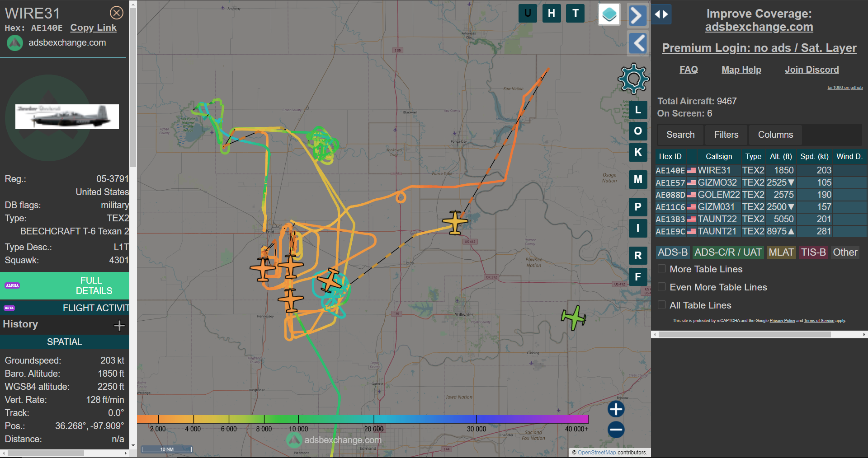This screenshot has height=458, width=868.
Task: Select the green aircraft icon on map
Action: (574, 318)
